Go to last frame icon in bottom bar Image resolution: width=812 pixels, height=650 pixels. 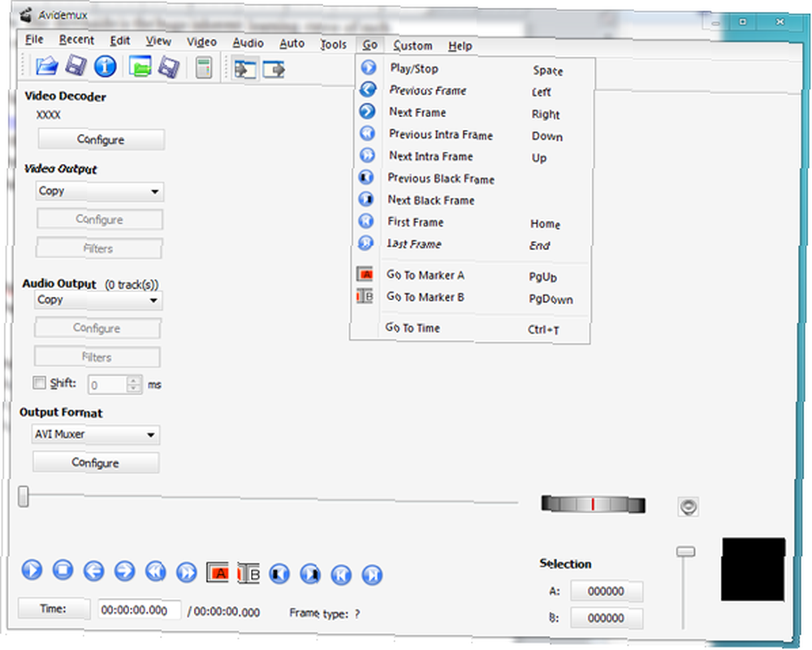pos(372,575)
